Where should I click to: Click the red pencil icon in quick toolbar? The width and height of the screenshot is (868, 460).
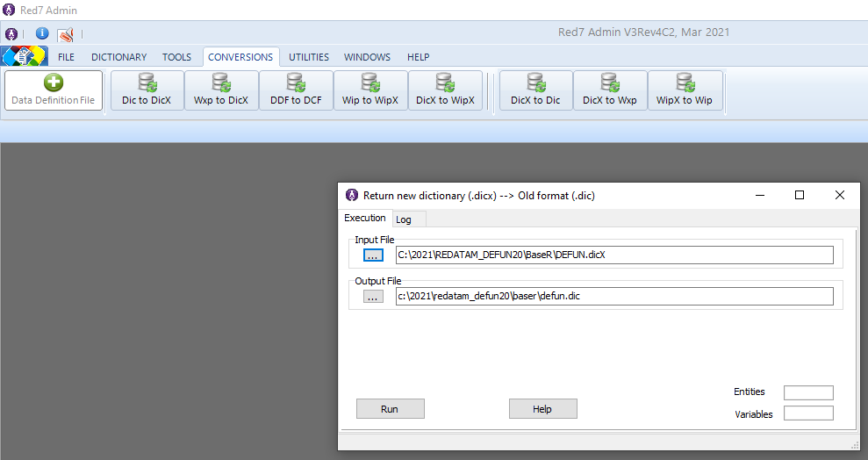(66, 35)
